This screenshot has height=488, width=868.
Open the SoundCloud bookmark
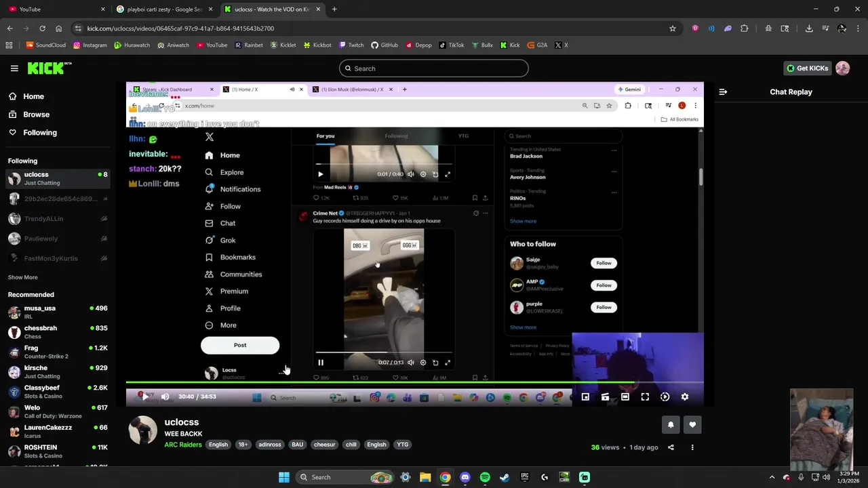[45, 45]
